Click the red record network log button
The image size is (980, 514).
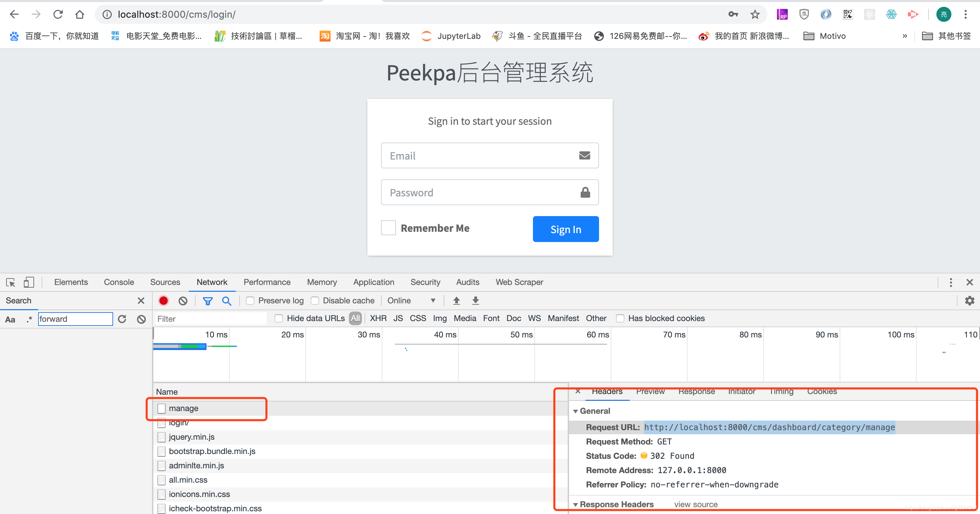click(x=163, y=301)
